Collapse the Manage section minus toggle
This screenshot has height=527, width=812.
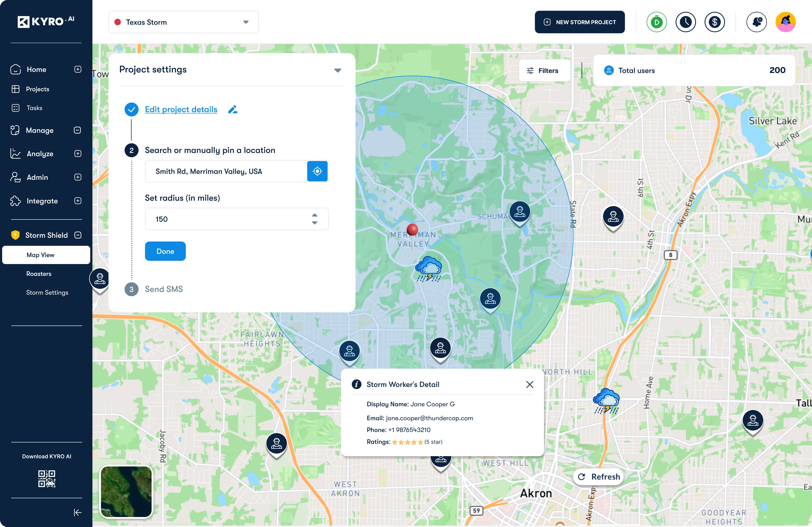tap(78, 130)
